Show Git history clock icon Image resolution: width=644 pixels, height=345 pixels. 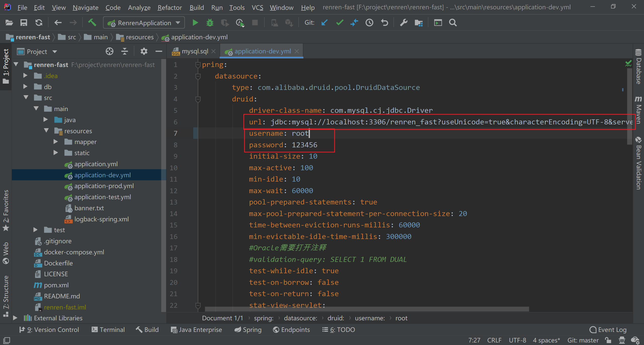[369, 23]
